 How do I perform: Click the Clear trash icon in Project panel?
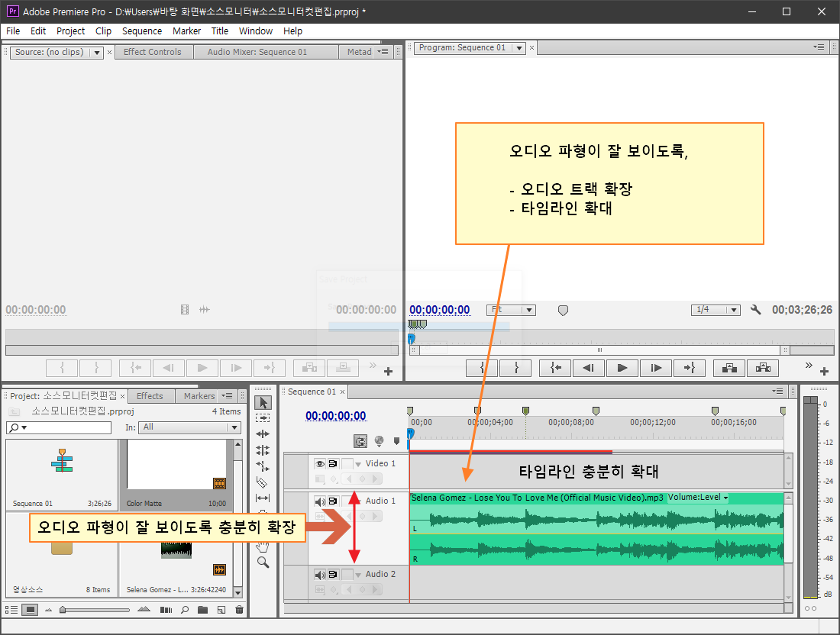[x=239, y=609]
